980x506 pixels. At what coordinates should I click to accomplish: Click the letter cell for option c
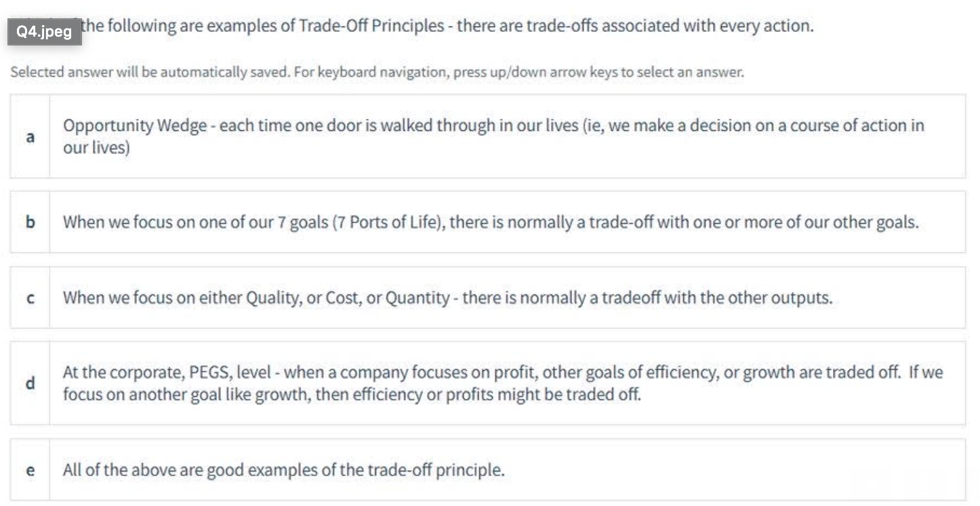click(x=30, y=298)
